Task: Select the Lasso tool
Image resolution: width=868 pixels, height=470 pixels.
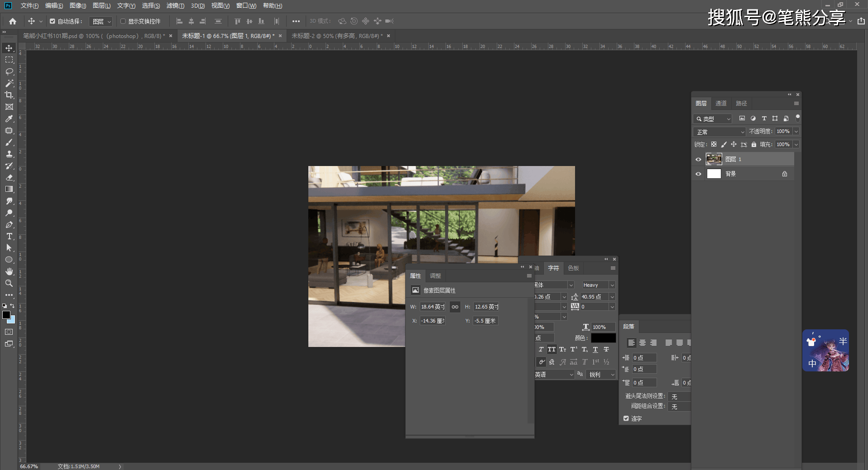Action: 9,71
